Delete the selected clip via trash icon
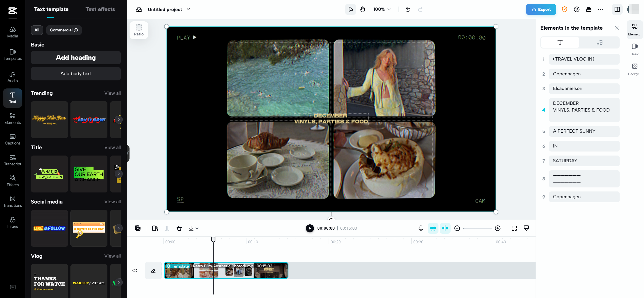Viewport: 644px width, 298px height. [x=179, y=228]
